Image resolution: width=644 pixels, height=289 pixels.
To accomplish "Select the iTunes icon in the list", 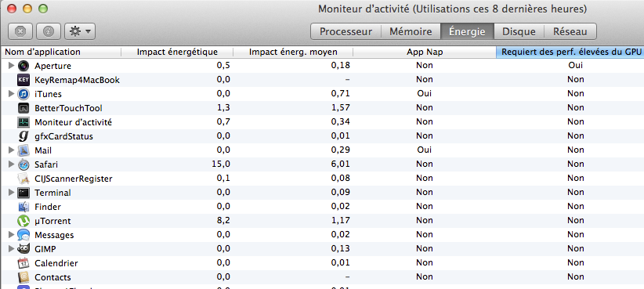I will pyautogui.click(x=24, y=94).
